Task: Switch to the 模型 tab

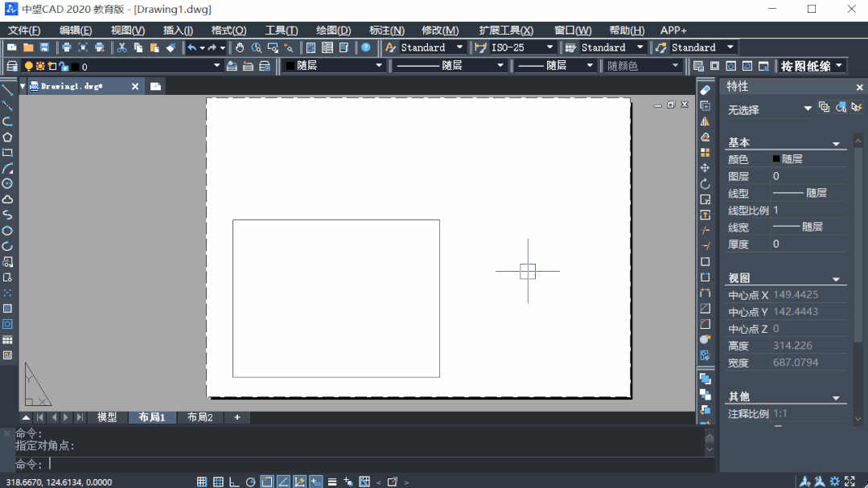Action: (x=107, y=417)
